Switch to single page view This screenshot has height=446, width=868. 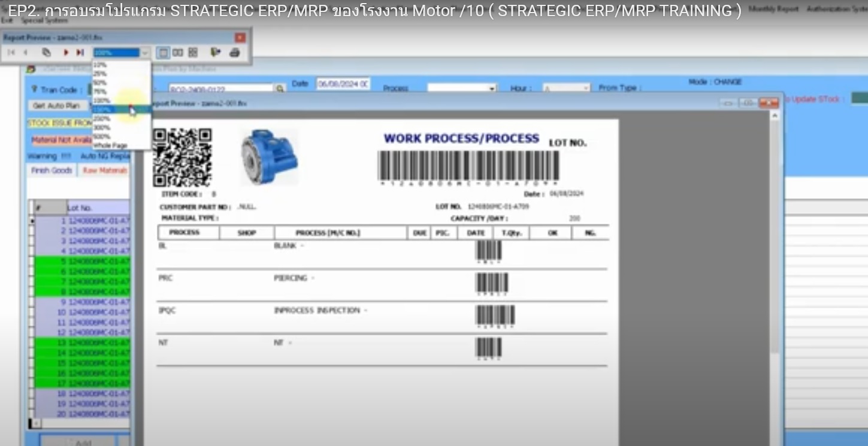point(163,53)
